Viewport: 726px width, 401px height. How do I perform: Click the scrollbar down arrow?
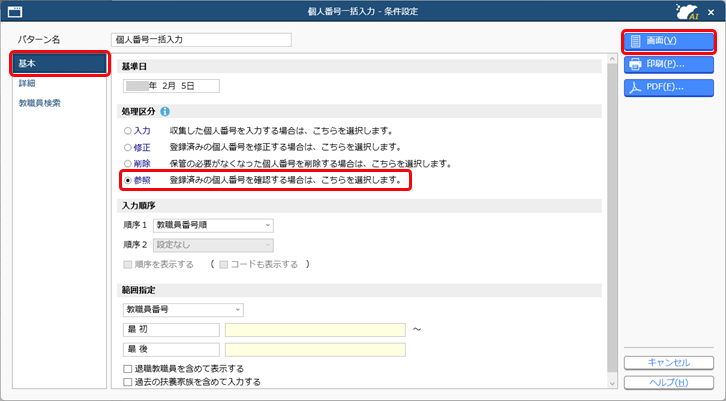click(x=612, y=383)
